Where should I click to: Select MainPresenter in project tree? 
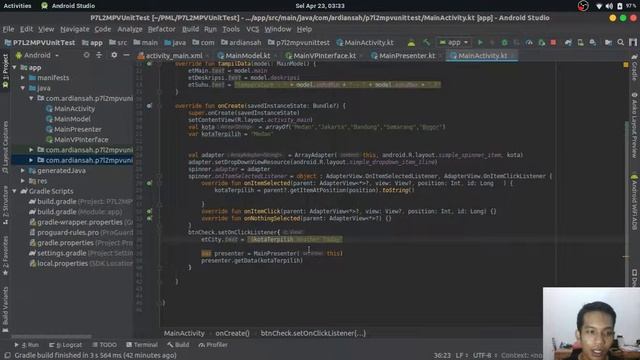[78, 129]
